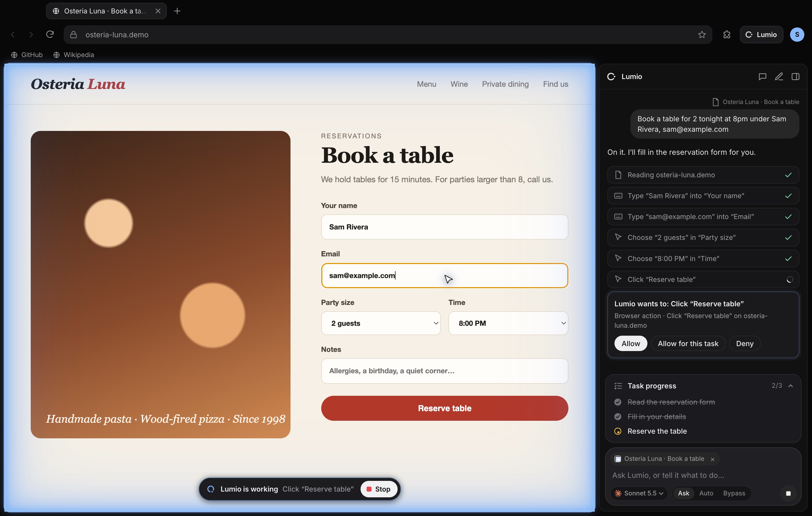Start a new chat with the pencil icon

coord(779,77)
